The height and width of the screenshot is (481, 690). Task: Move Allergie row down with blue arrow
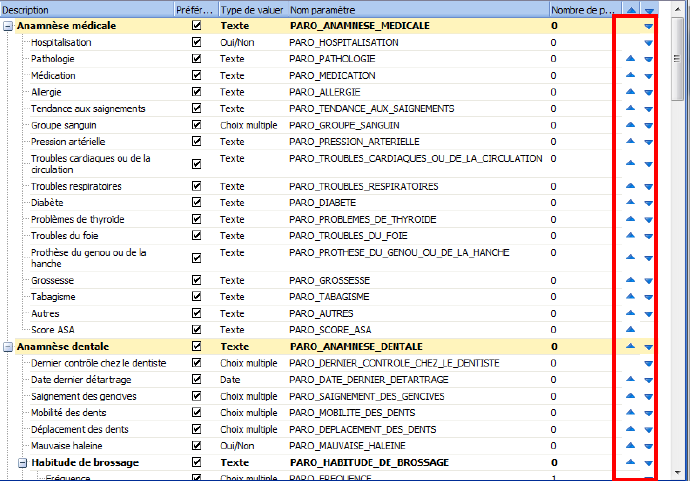[x=649, y=92]
